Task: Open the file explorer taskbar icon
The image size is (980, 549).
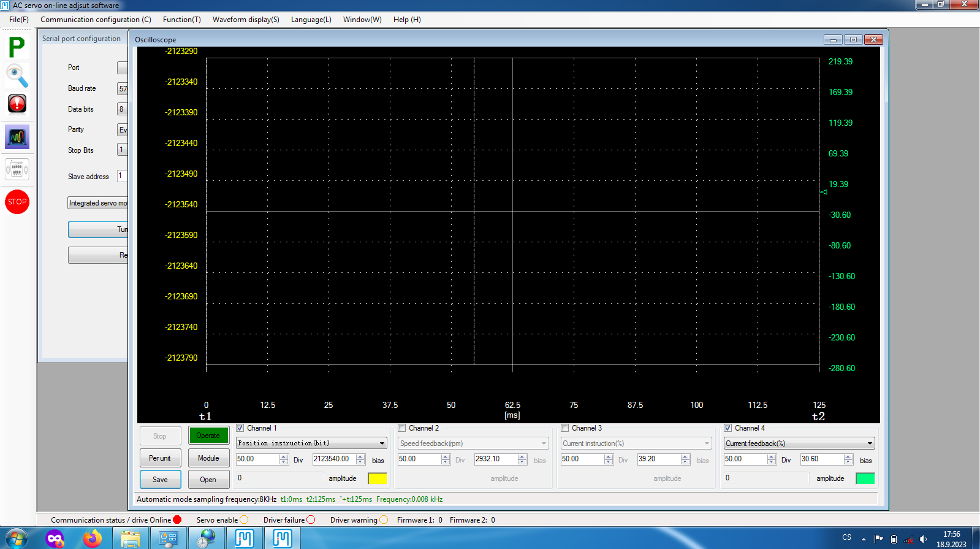Action: point(131,539)
